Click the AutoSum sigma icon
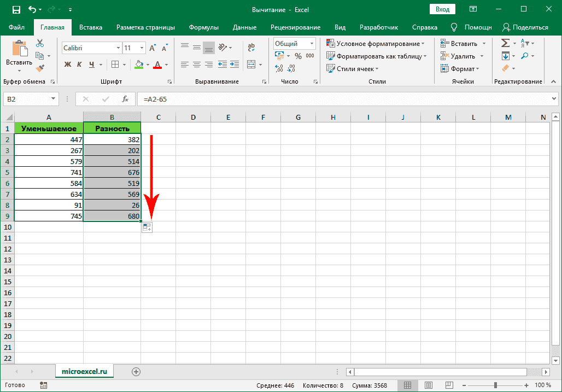This screenshot has width=562, height=392. (505, 43)
